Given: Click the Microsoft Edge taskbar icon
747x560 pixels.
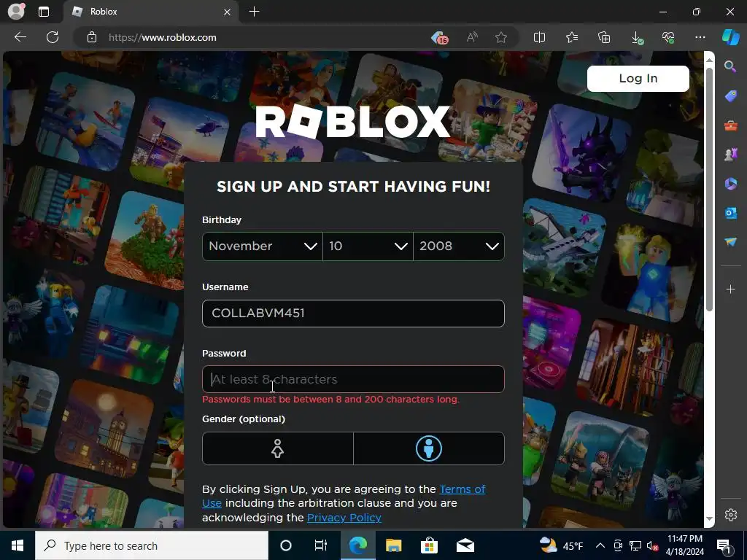Looking at the screenshot, I should click(x=358, y=545).
